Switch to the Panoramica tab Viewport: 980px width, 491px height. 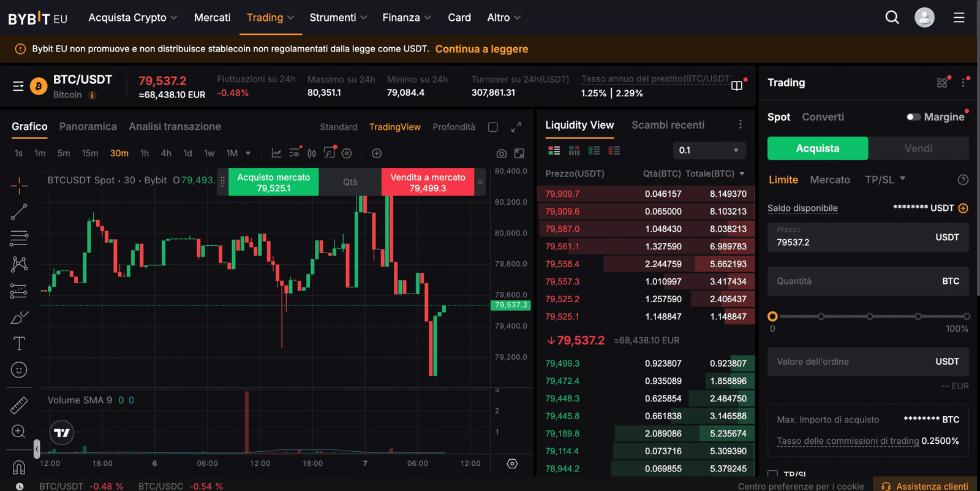click(x=88, y=126)
